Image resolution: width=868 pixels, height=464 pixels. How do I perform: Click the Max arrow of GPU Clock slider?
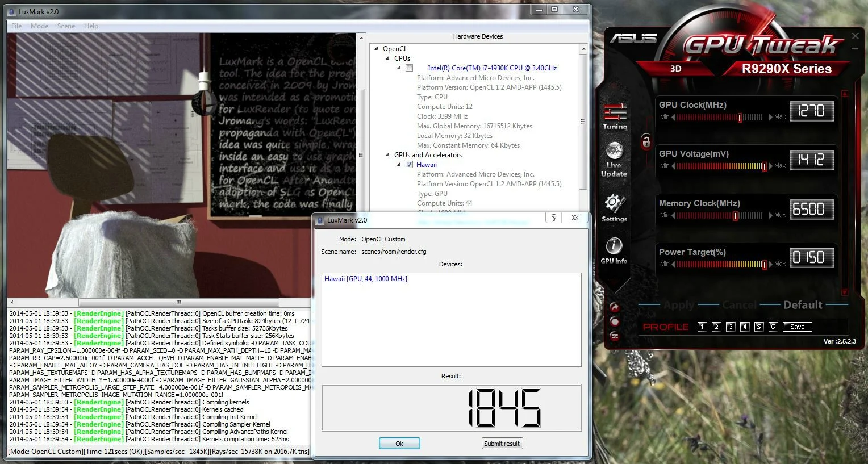[770, 117]
